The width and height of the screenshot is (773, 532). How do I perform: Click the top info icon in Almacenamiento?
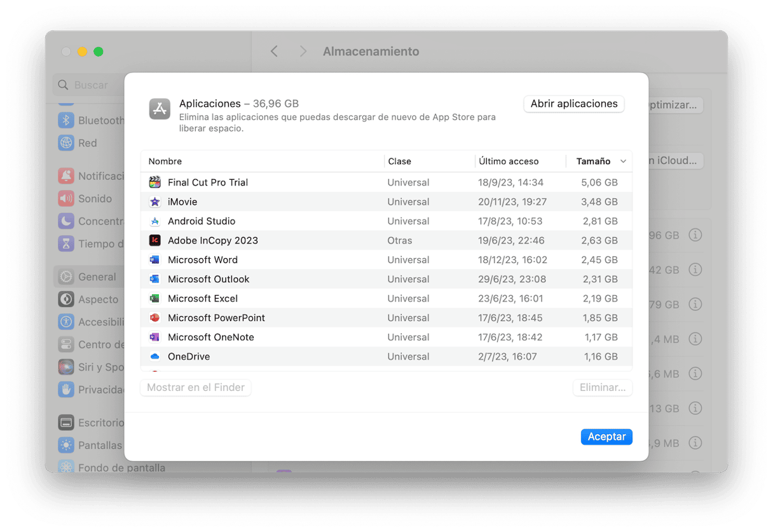point(695,235)
